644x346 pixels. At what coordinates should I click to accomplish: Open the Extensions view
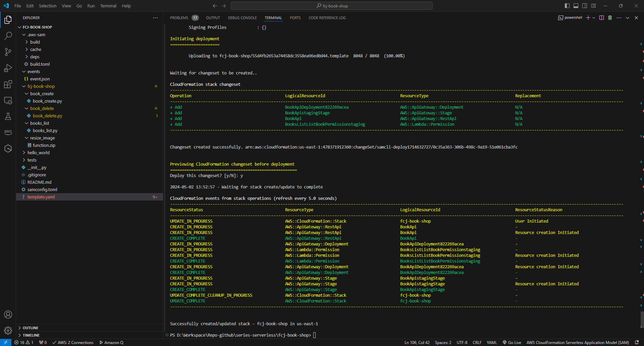pos(8,84)
